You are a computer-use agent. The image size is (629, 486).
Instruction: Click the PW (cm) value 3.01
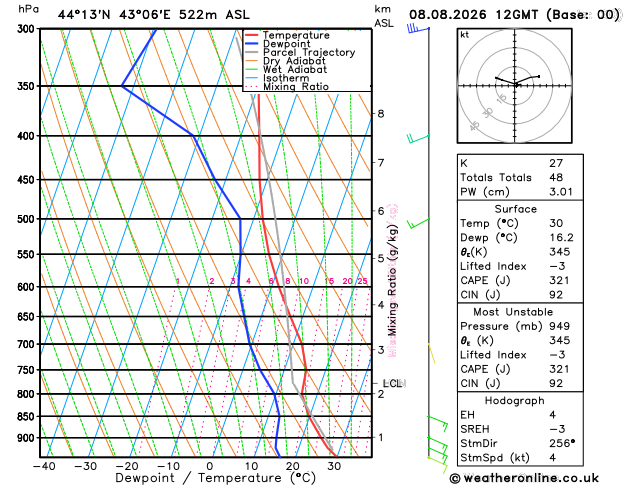click(x=561, y=192)
